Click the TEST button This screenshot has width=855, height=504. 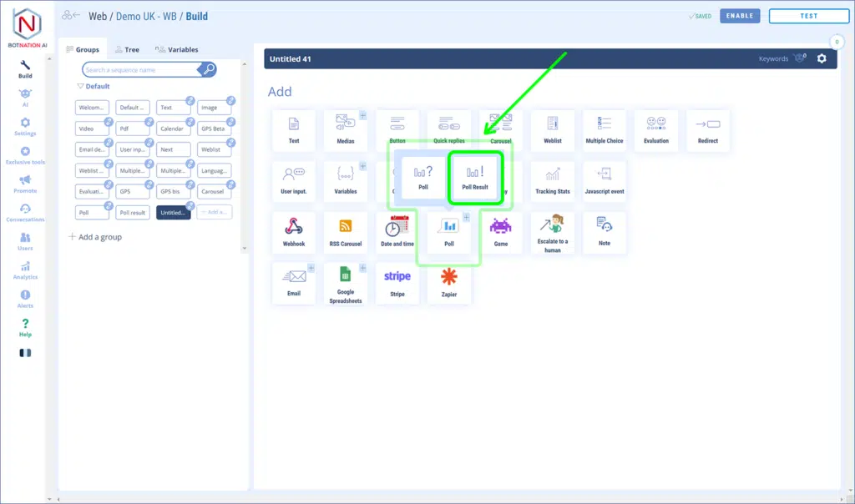point(808,16)
